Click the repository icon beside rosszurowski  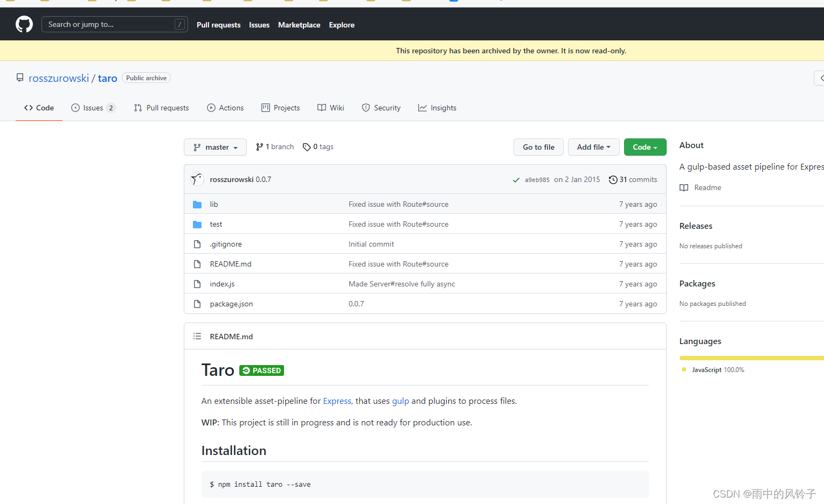pos(20,78)
